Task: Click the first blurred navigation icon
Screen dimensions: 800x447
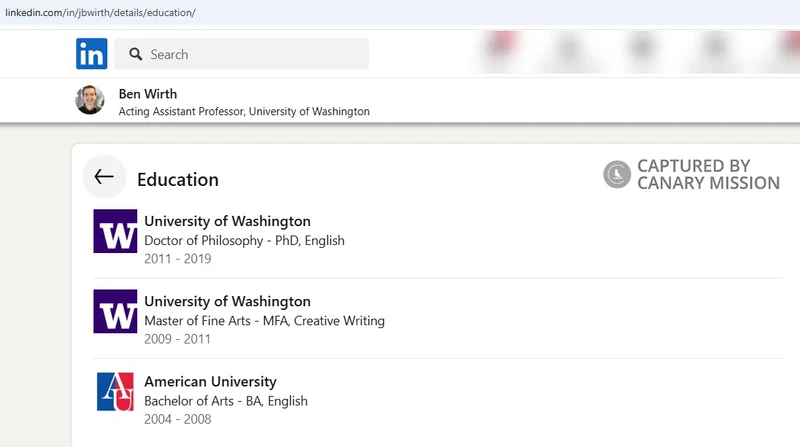Action: (501, 50)
